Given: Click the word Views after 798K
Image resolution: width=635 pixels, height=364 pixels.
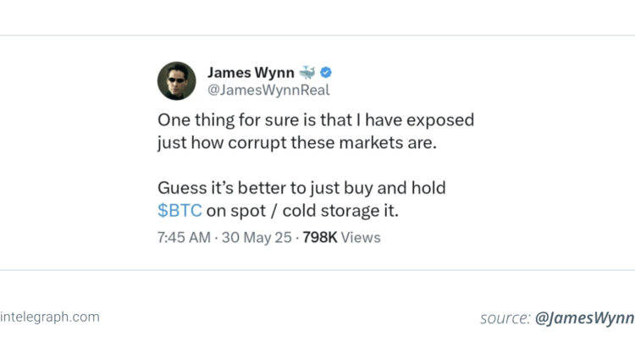Looking at the screenshot, I should tap(361, 237).
